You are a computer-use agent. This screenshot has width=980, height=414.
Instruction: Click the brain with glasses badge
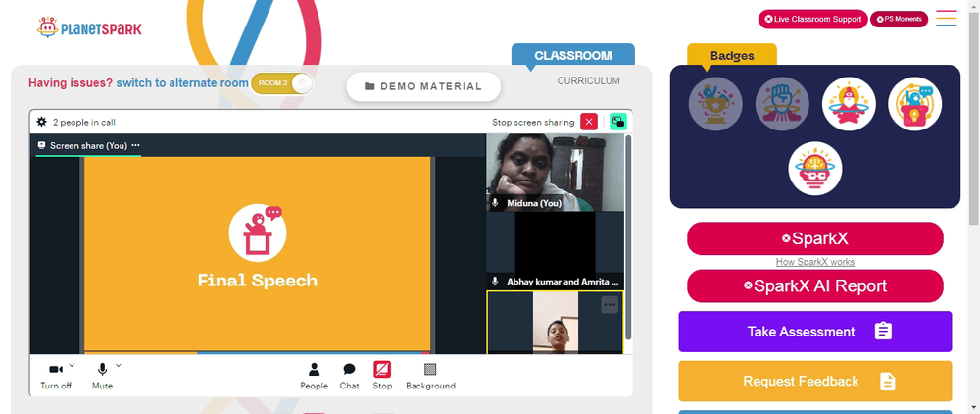pyautogui.click(x=815, y=168)
